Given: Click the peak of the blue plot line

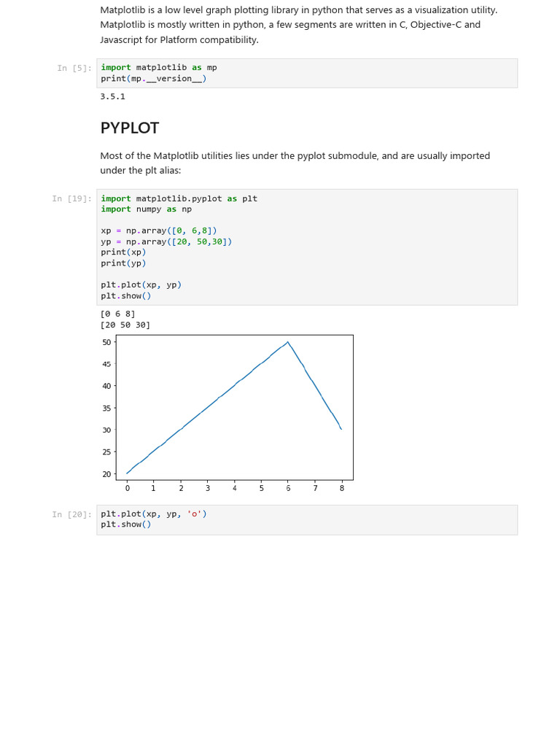Looking at the screenshot, I should 288,342.
